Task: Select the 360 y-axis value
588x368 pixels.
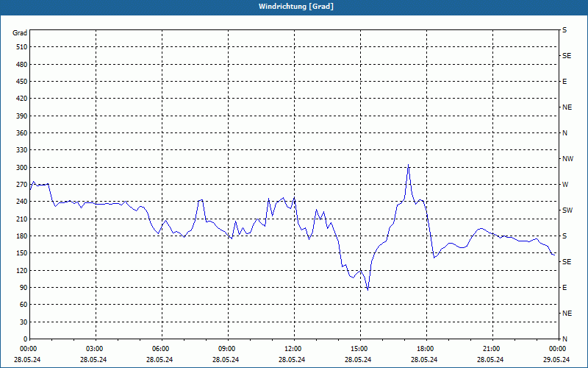Action: [x=22, y=133]
